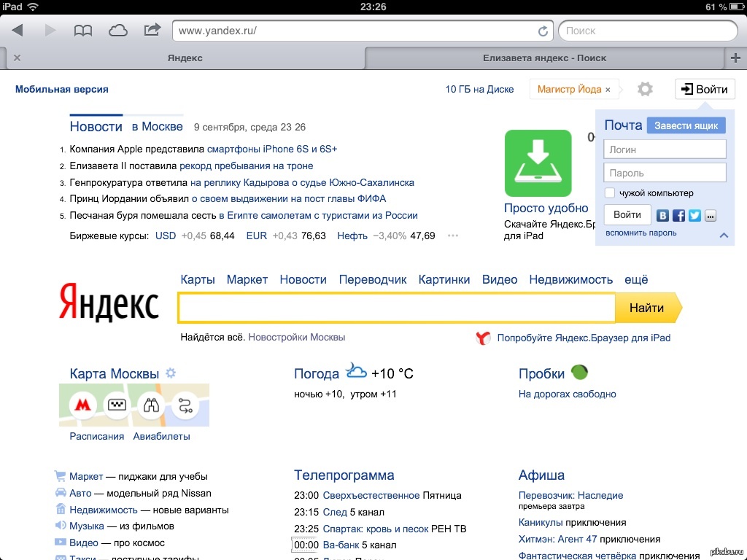Open Новостройки Москвы link
The width and height of the screenshot is (747, 560).
[x=296, y=337]
